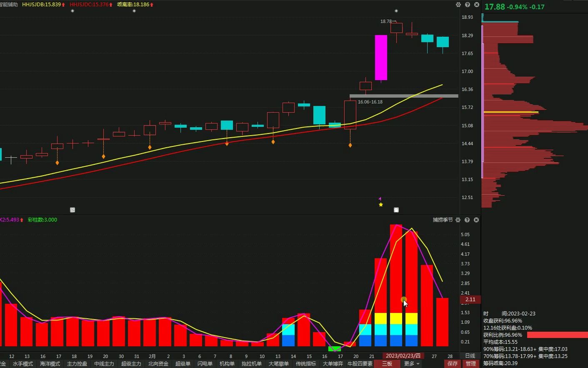Switch to 主力控盘 tab

coord(77,364)
